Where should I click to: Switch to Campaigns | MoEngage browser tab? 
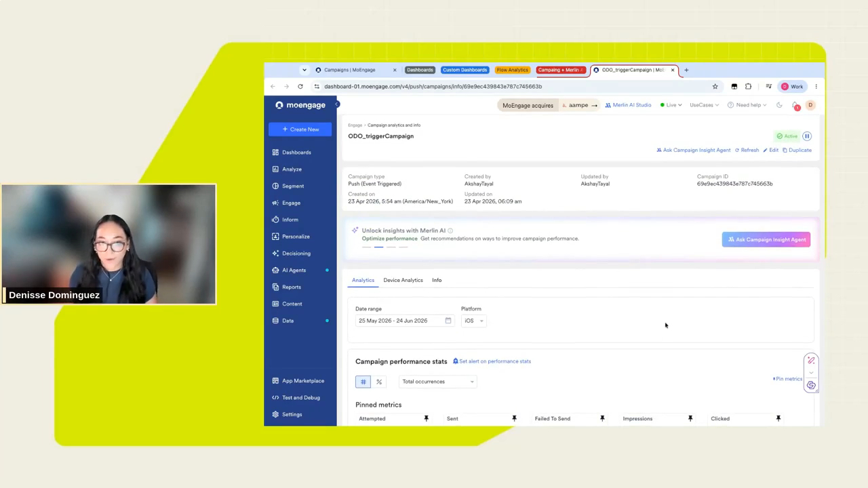point(355,70)
